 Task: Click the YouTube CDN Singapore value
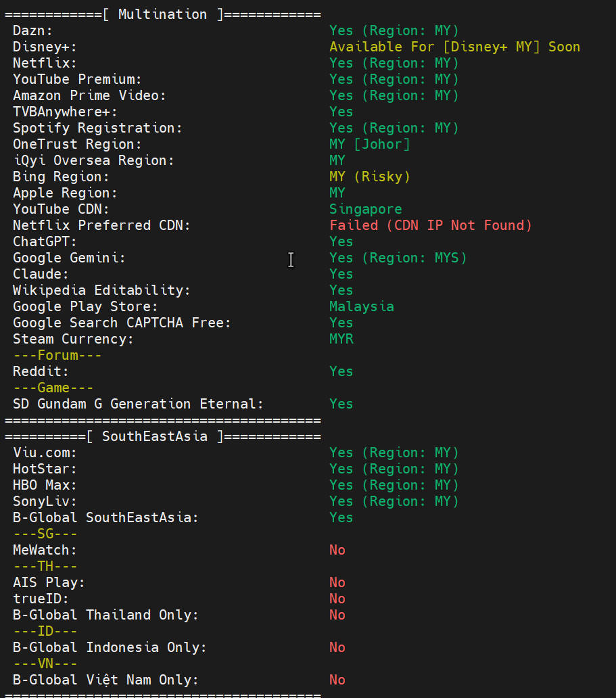tap(365, 209)
